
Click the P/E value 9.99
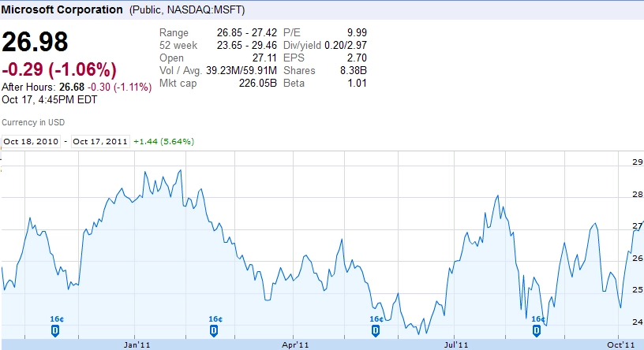coord(357,32)
